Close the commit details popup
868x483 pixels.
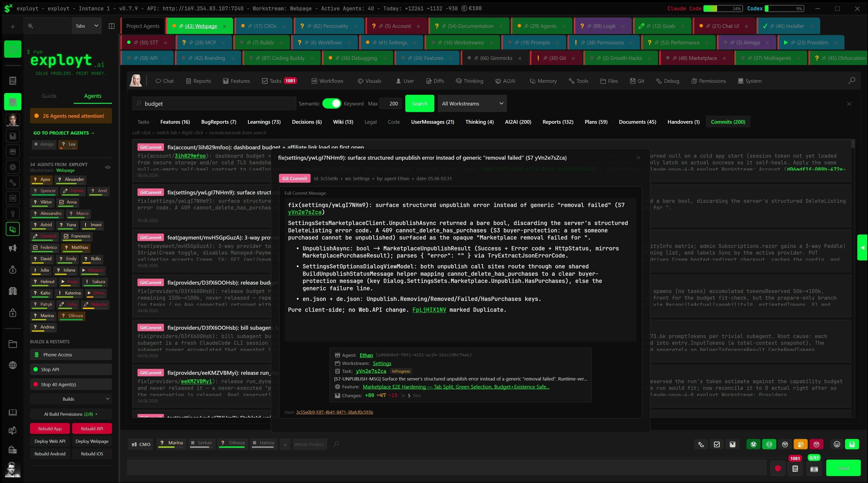coord(638,158)
